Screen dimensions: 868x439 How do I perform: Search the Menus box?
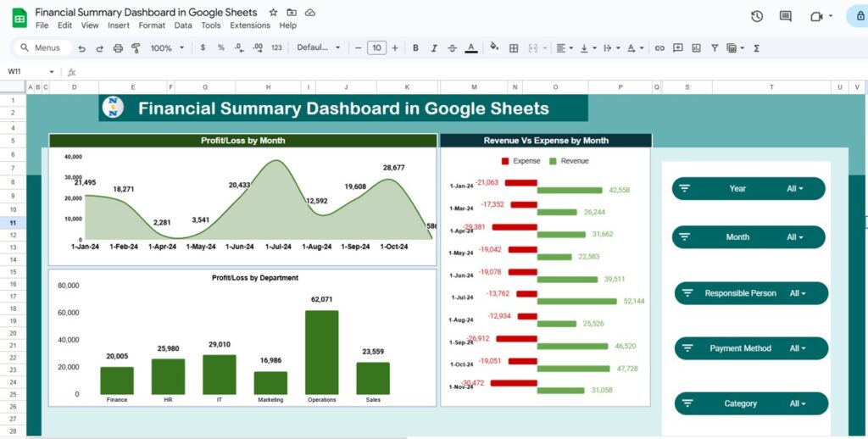point(42,47)
